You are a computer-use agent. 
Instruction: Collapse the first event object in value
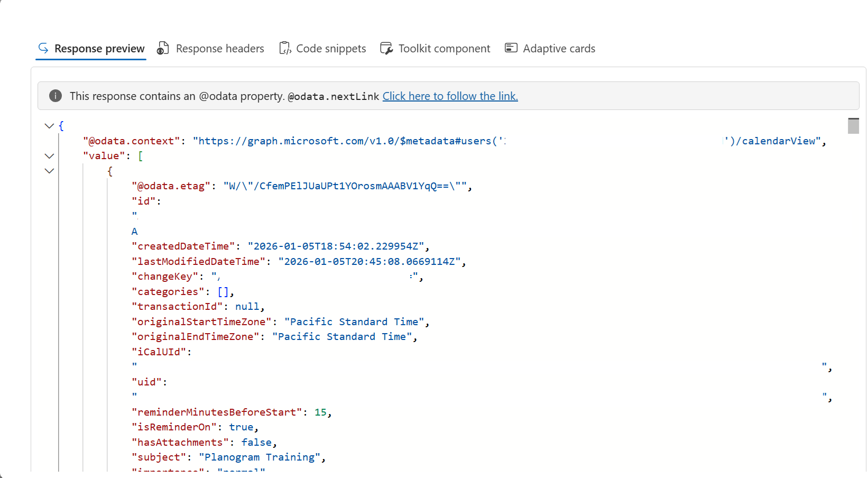pos(49,171)
